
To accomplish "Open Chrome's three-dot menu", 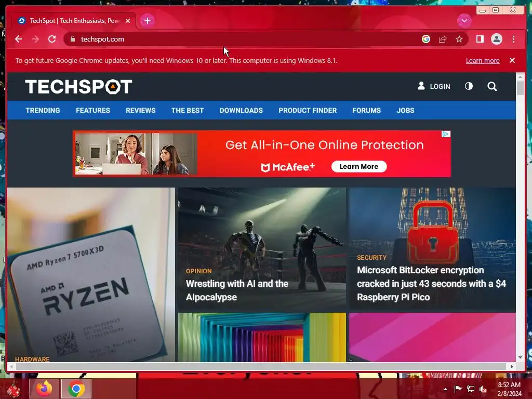I will [513, 39].
